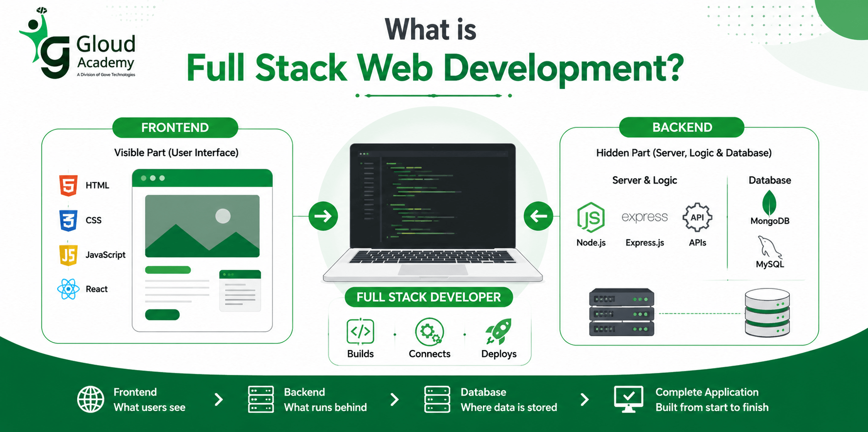Image resolution: width=868 pixels, height=432 pixels.
Task: Click the Gloud Academy logo
Action: [78, 43]
